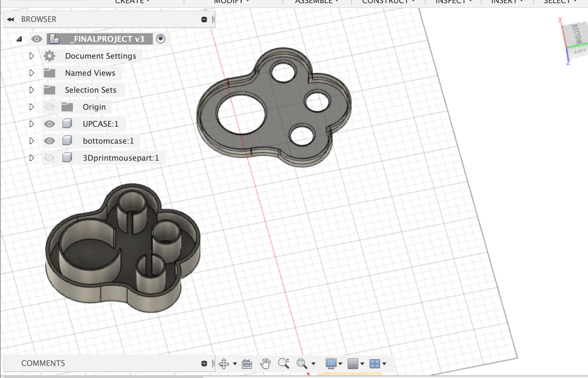Image resolution: width=588 pixels, height=378 pixels.
Task: Expand the 3Dprintmousepart:1 component
Action: [x=31, y=158]
